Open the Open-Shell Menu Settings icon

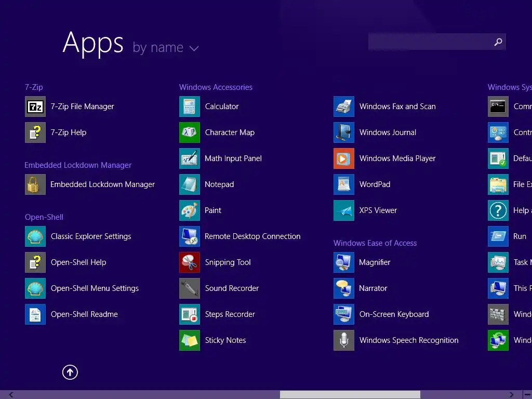(x=35, y=288)
